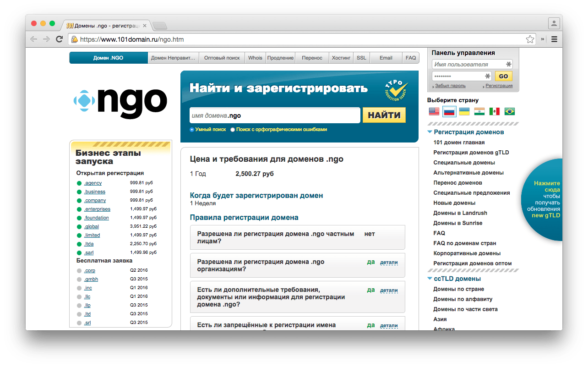Open the Хостинг tab
The height and width of the screenshot is (367, 588).
(341, 58)
